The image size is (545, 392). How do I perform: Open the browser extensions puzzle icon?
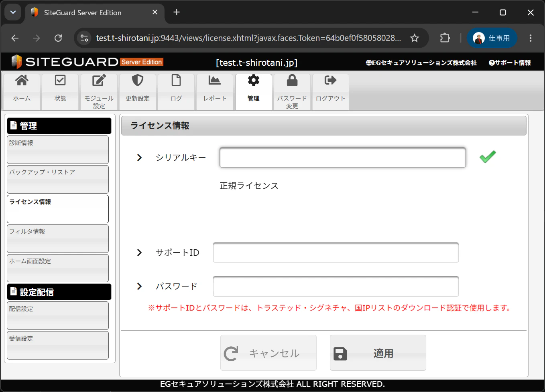click(445, 38)
